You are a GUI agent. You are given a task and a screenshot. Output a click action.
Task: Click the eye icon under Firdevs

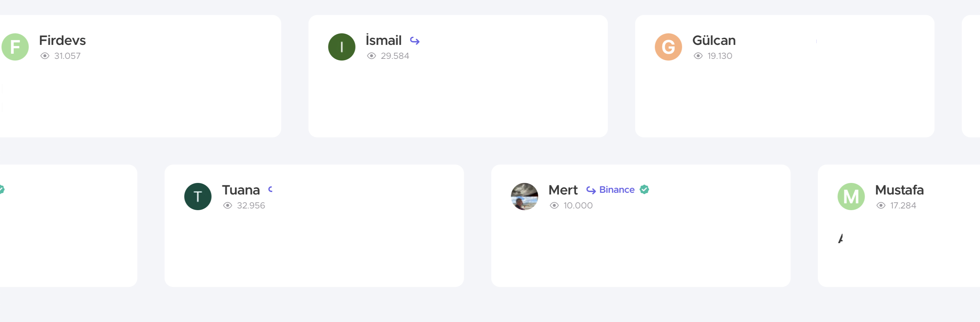point(45,56)
